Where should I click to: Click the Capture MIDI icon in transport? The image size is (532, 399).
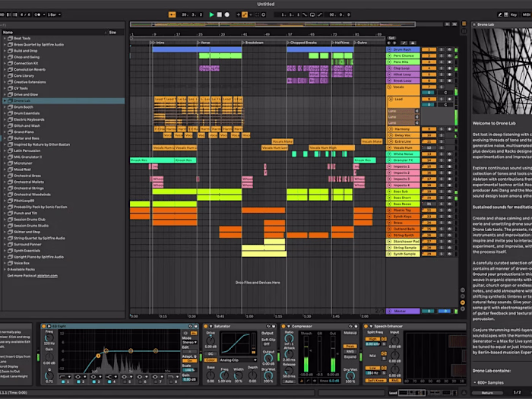257,14
